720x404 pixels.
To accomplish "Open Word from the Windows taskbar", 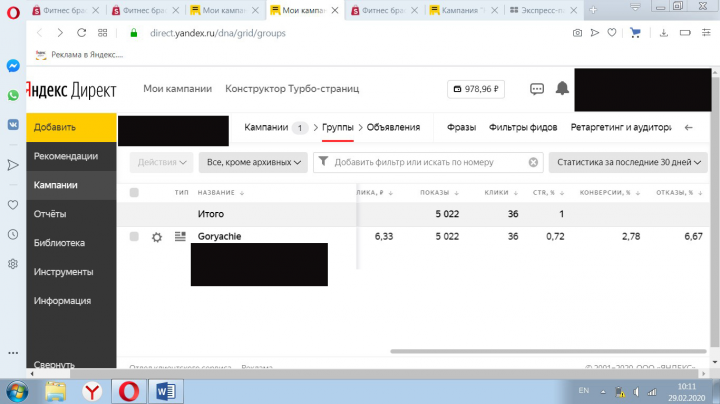I will [x=165, y=392].
